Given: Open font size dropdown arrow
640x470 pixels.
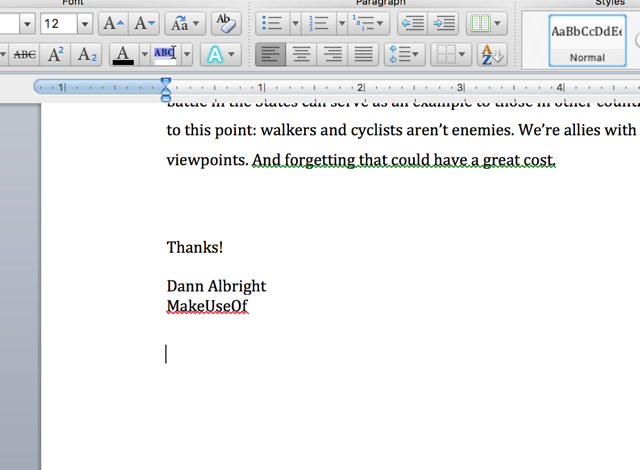Looking at the screenshot, I should point(85,24).
